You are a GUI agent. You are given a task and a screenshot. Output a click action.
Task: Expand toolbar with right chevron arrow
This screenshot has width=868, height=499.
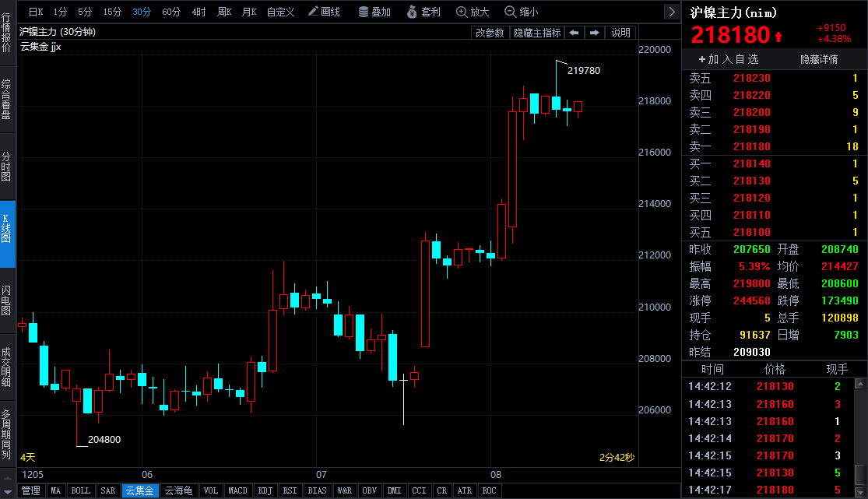coord(672,12)
